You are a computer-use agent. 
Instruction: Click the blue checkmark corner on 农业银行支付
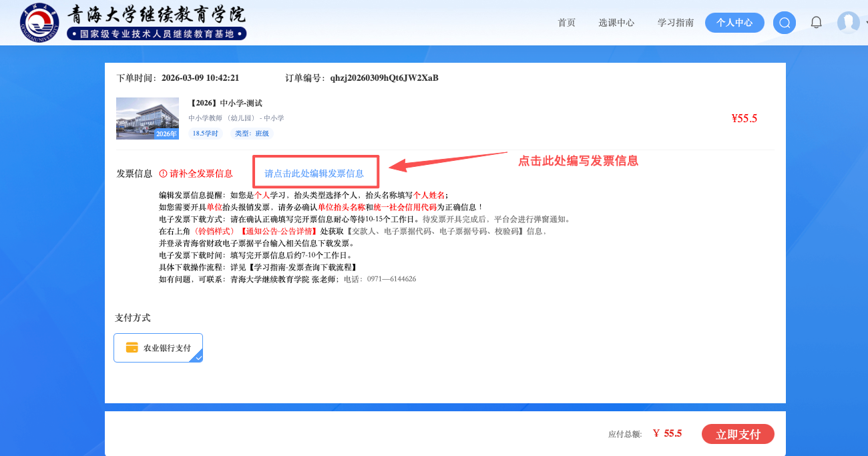pos(198,357)
